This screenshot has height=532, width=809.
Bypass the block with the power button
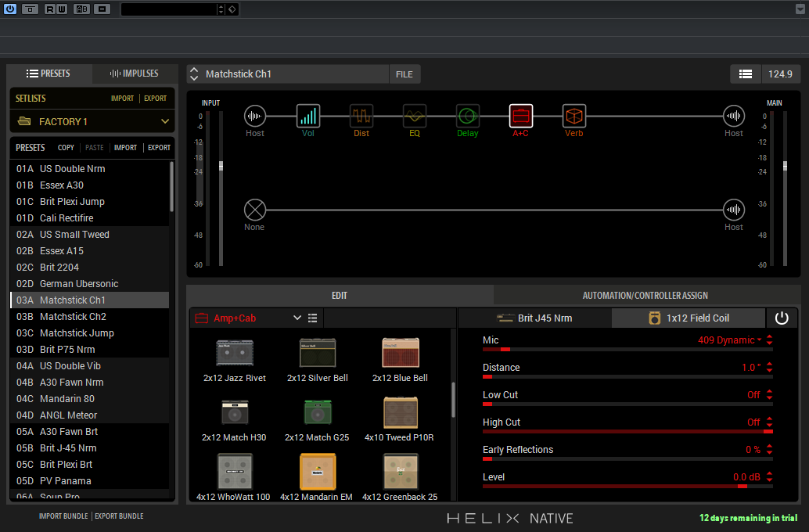(782, 318)
